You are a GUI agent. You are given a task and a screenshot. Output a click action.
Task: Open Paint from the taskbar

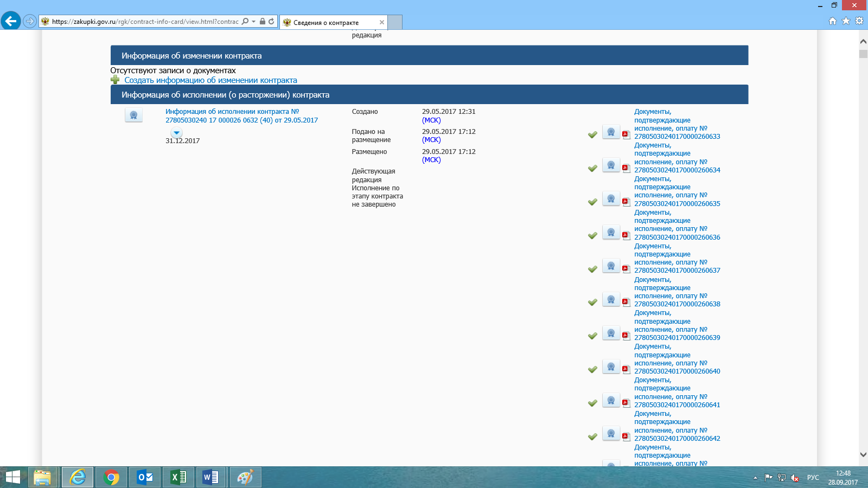pyautogui.click(x=246, y=477)
